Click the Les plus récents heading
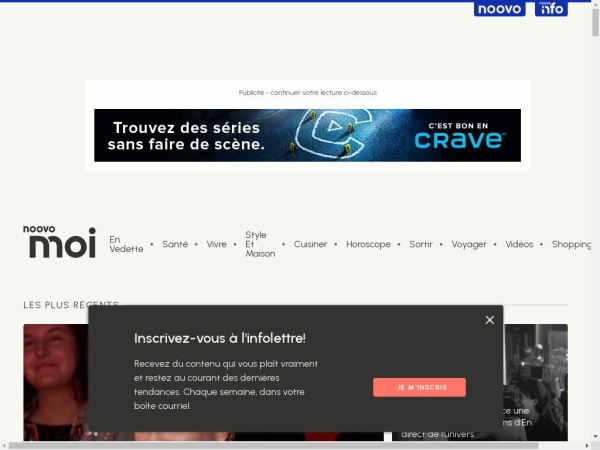The width and height of the screenshot is (600, 450). tap(71, 305)
